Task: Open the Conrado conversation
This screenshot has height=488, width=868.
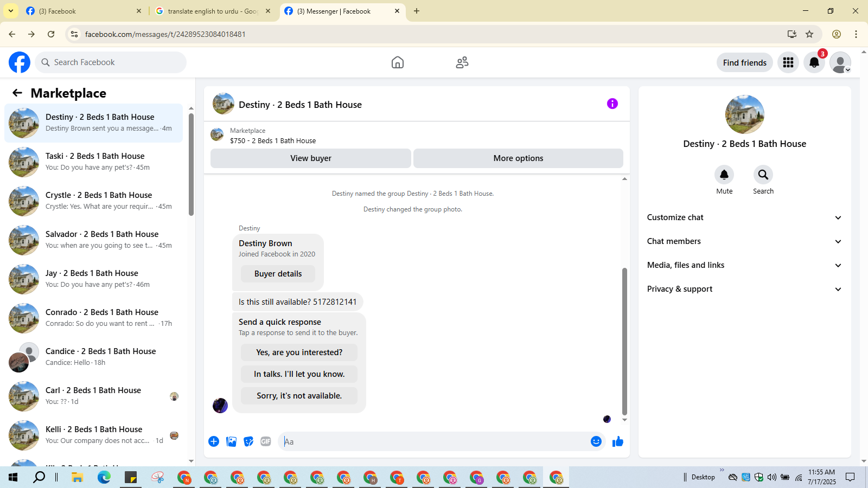Action: pos(94,318)
